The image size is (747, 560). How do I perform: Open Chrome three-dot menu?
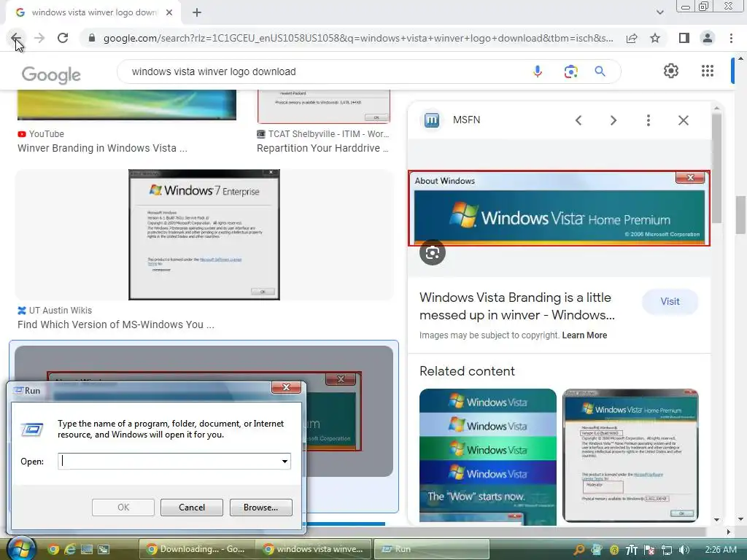(x=731, y=38)
